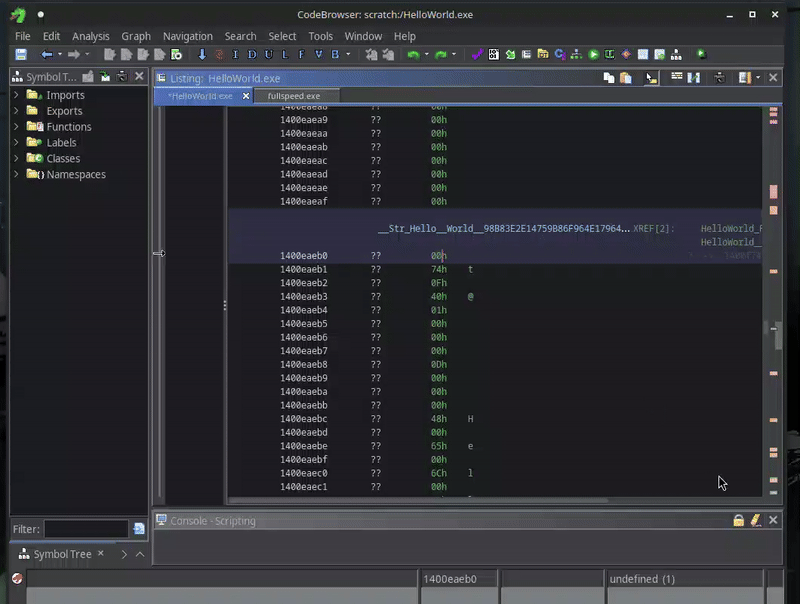Expand the Namespaces tree node

coord(16,174)
